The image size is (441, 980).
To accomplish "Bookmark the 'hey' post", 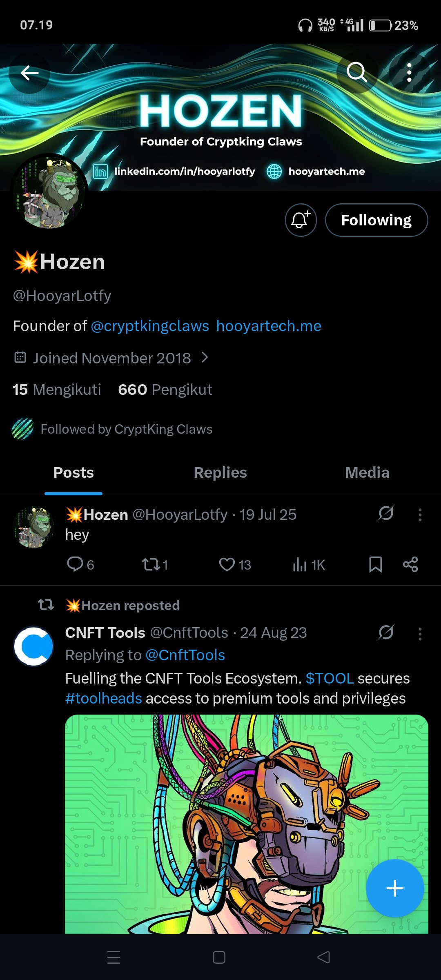I will pyautogui.click(x=376, y=564).
